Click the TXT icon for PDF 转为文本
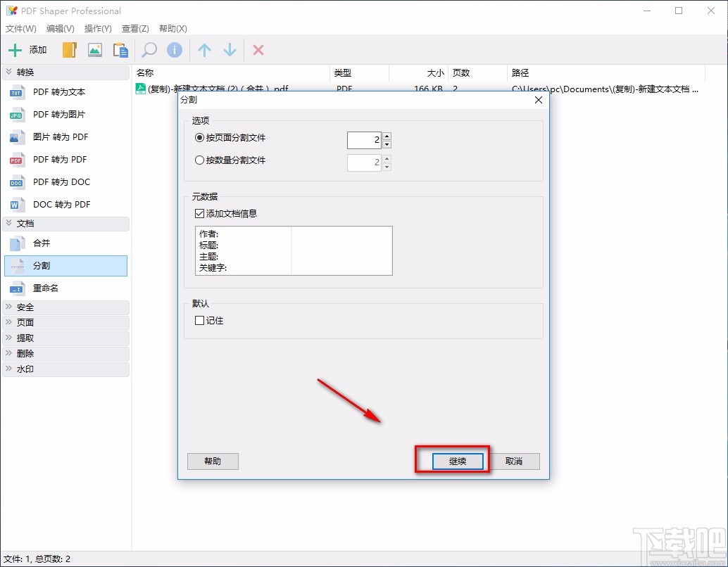 (17, 92)
